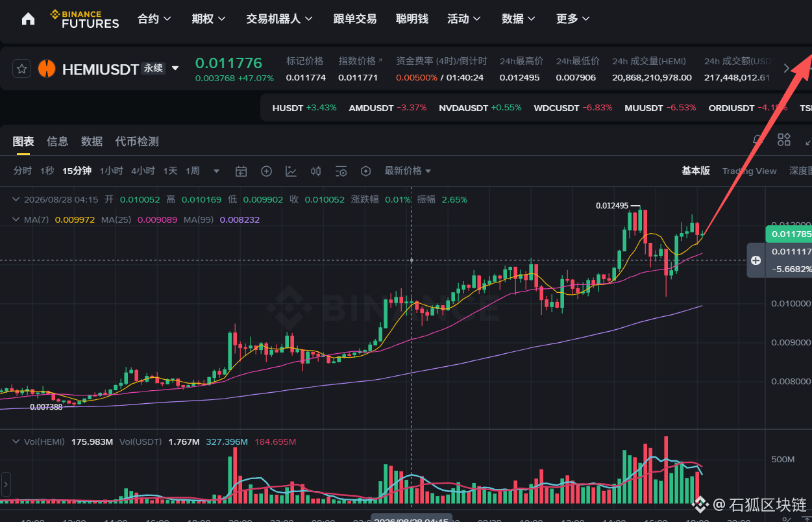Switch to the 图表 tab

23,142
